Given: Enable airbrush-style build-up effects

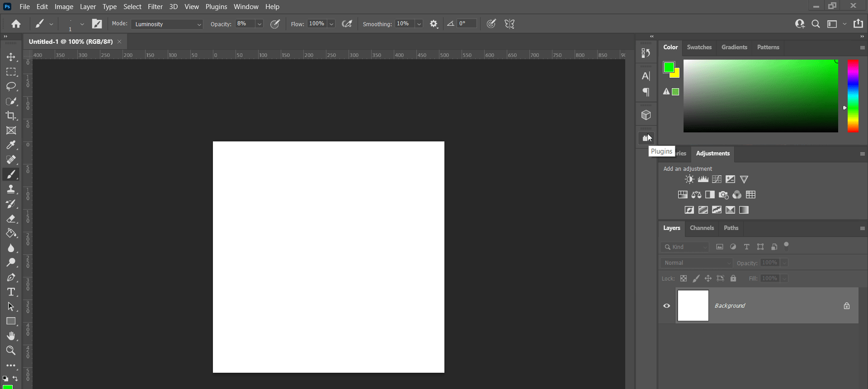Looking at the screenshot, I should click(x=347, y=24).
